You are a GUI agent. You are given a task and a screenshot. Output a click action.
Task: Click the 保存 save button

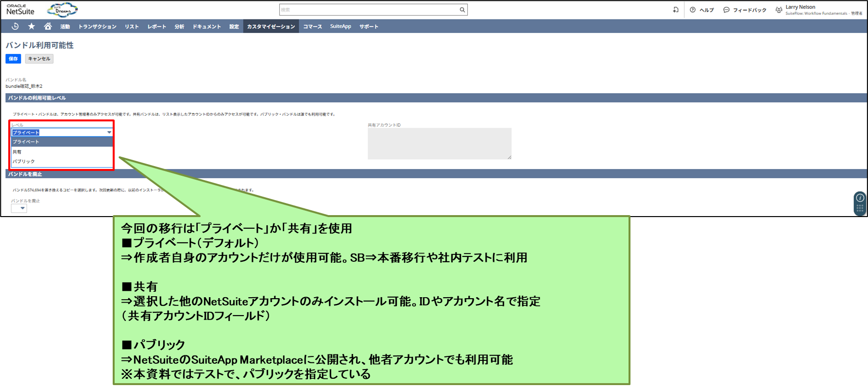coord(13,59)
